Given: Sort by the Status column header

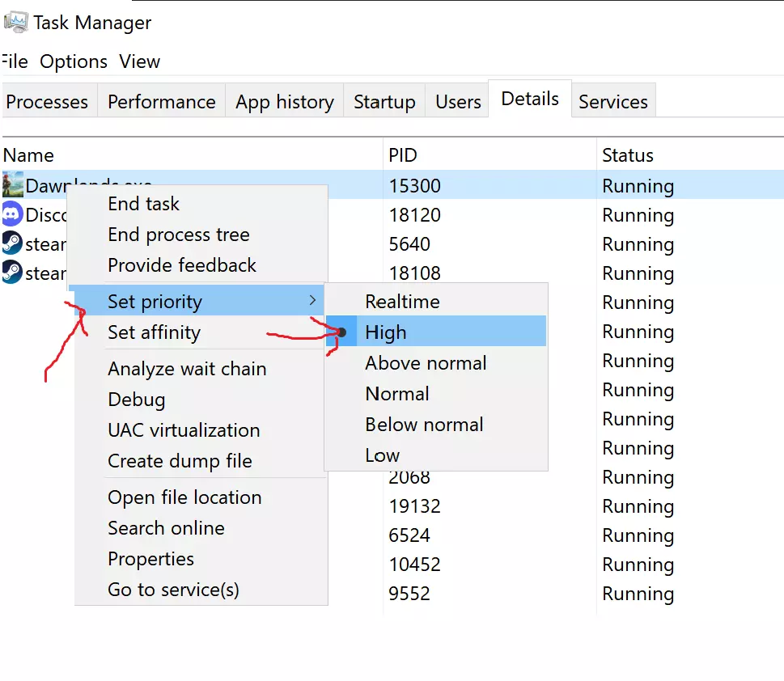Looking at the screenshot, I should point(627,155).
